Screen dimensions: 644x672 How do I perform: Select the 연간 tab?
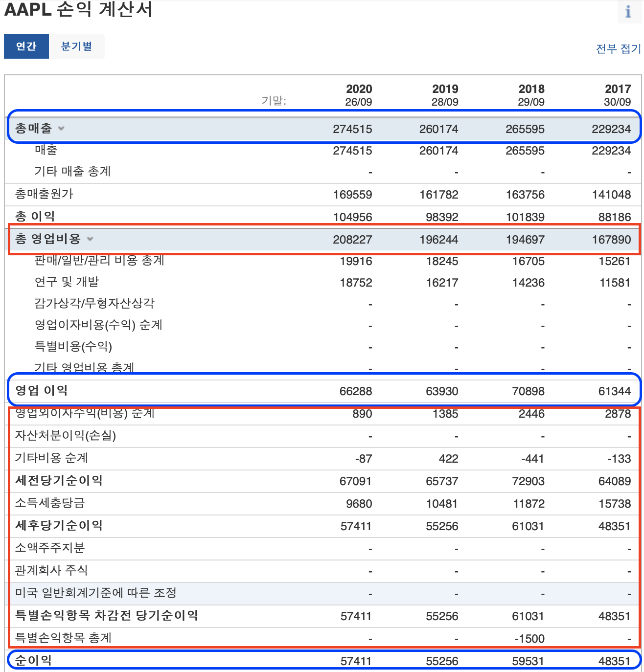coord(26,46)
